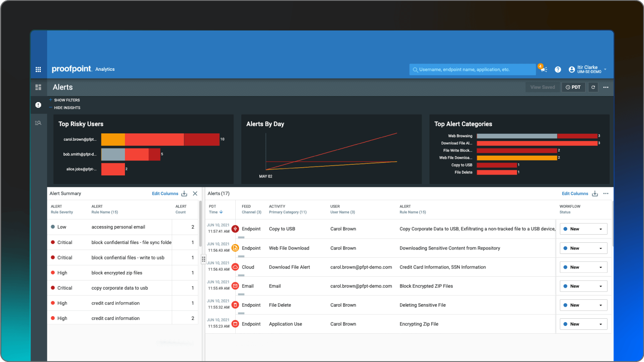
Task: Select 'accessing personal email' summary row
Action: [x=123, y=227]
